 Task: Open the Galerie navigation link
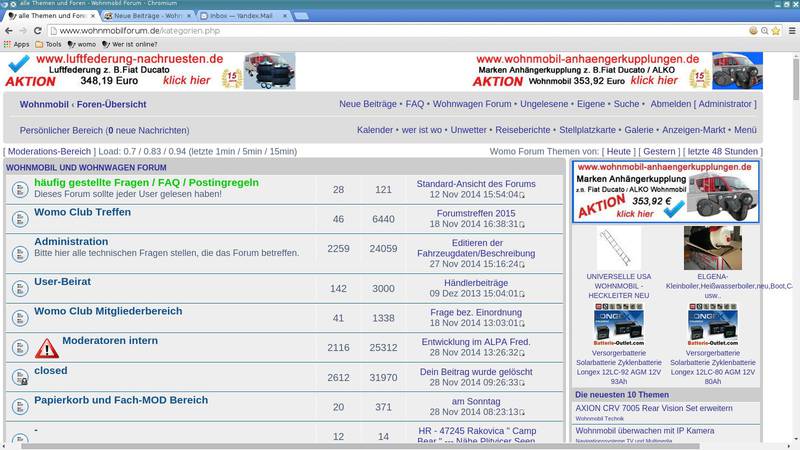pyautogui.click(x=639, y=130)
